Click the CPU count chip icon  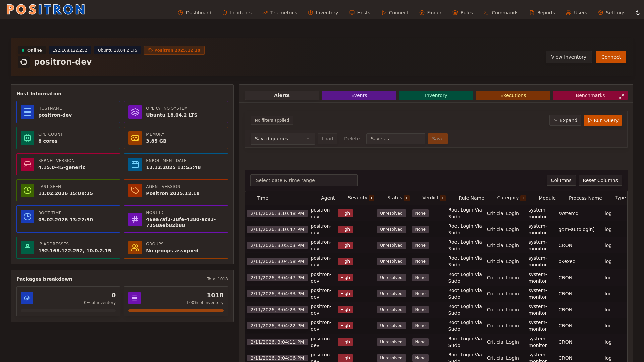point(28,138)
